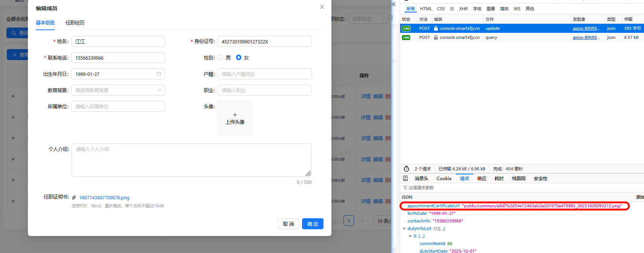Click into the 姓名 input field
The height and width of the screenshot is (253, 644).
pyautogui.click(x=118, y=42)
